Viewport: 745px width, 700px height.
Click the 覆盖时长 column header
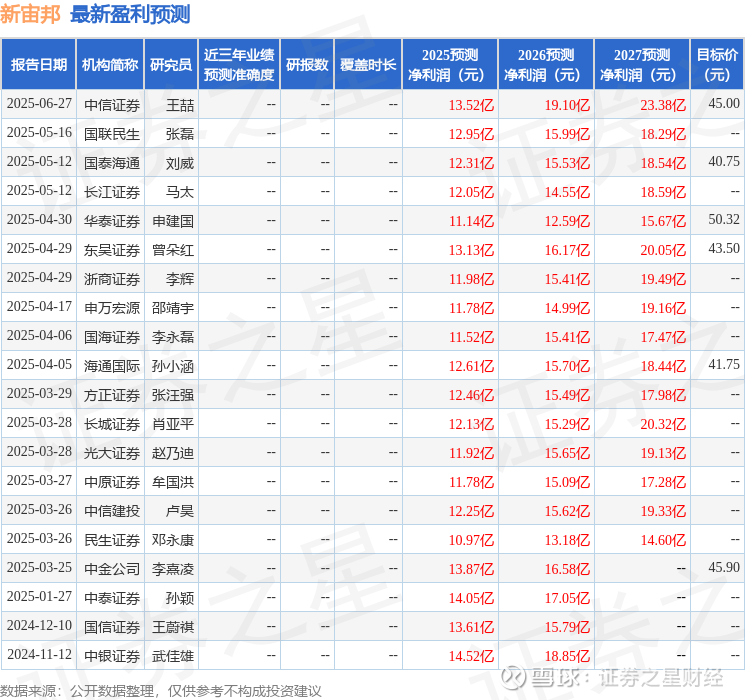click(x=368, y=65)
